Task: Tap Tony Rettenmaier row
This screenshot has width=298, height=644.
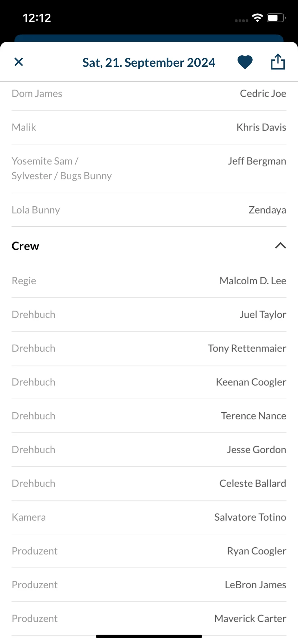Action: coord(149,348)
